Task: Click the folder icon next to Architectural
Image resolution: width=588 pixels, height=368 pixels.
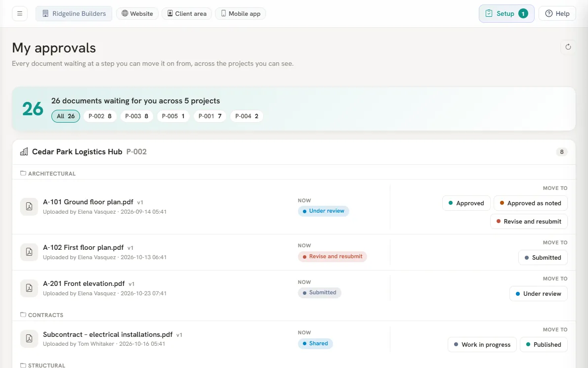Action: [x=23, y=173]
